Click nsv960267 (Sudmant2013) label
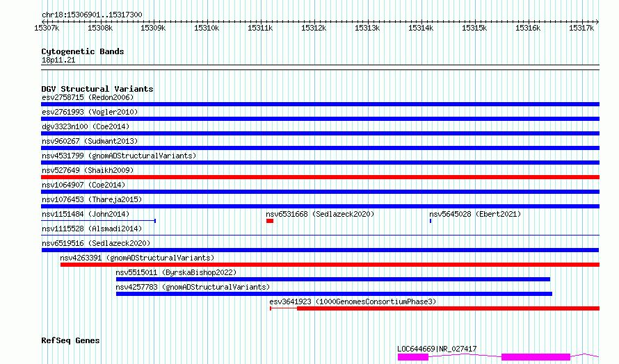The image size is (619, 364). click(90, 141)
